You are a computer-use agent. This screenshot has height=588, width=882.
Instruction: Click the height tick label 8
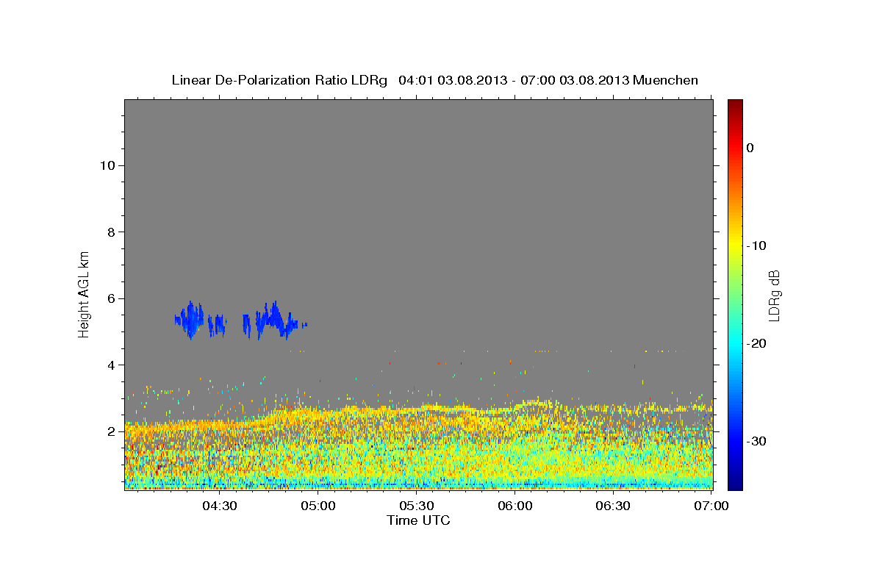[x=112, y=232]
